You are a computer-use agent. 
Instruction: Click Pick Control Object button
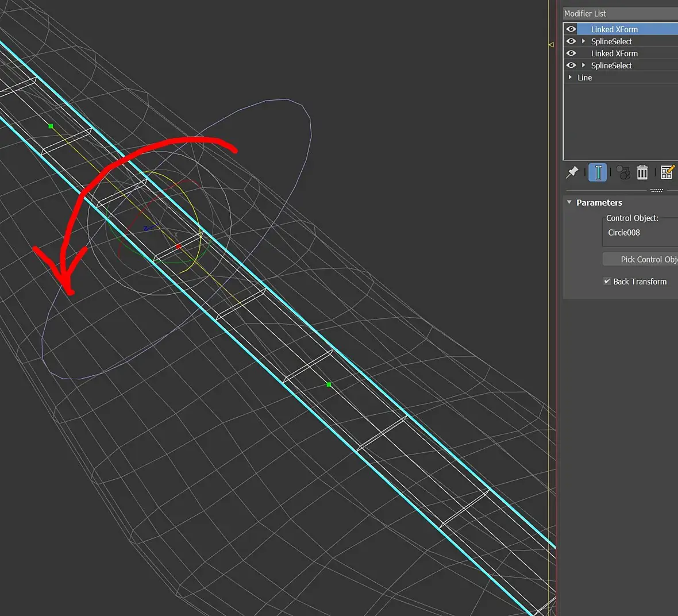[640, 259]
